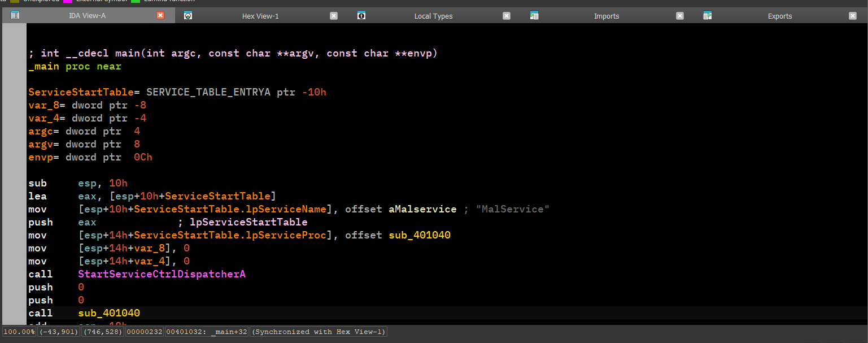The height and width of the screenshot is (343, 868).
Task: Click the Exports tab icon
Action: tap(708, 16)
